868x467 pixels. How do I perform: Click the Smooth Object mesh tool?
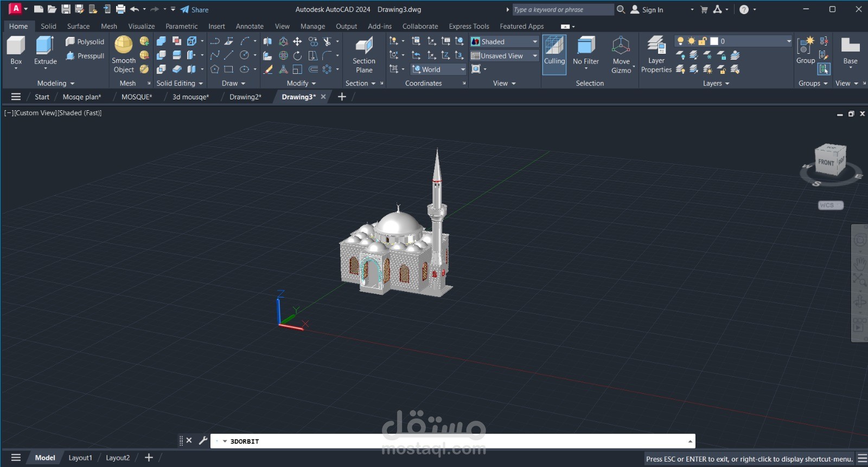tap(124, 54)
